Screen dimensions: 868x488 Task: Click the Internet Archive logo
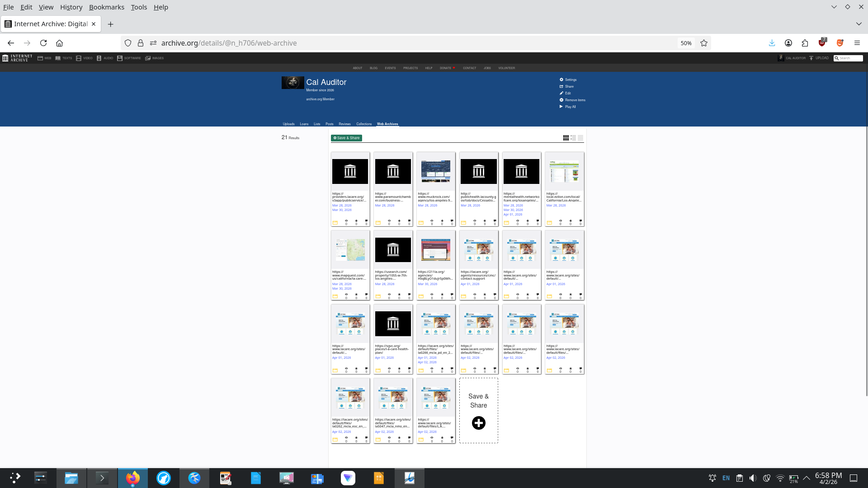(17, 58)
